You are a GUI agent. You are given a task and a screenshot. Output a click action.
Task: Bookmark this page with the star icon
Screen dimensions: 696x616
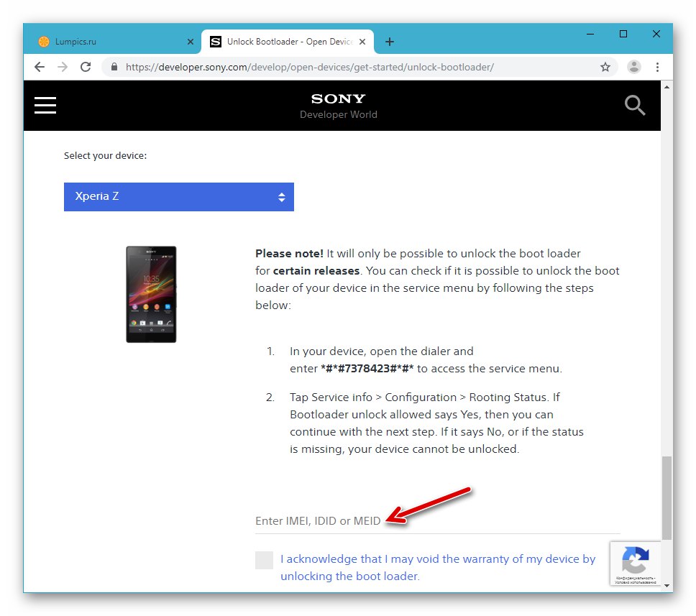click(605, 66)
